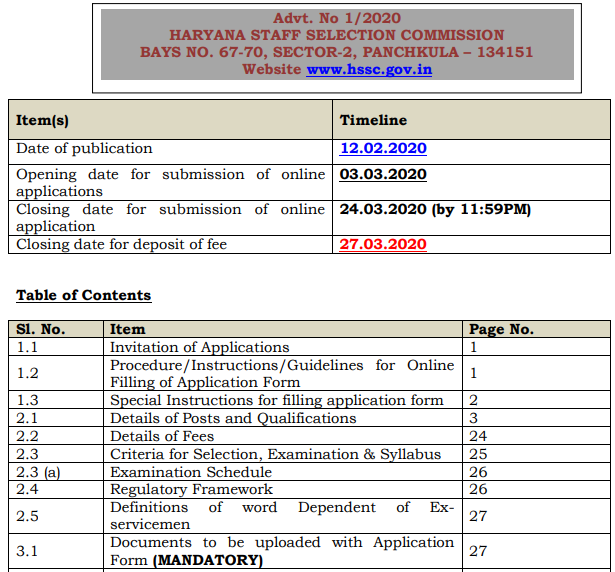Image resolution: width=615 pixels, height=572 pixels.
Task: Select 'Definitions of word Dependent of Ex-servicemen'
Action: (282, 516)
